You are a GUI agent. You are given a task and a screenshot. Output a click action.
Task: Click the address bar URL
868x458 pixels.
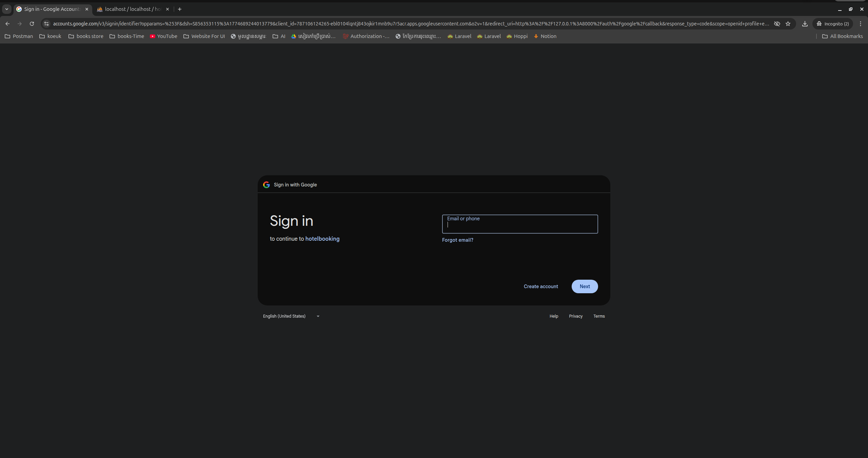click(411, 24)
